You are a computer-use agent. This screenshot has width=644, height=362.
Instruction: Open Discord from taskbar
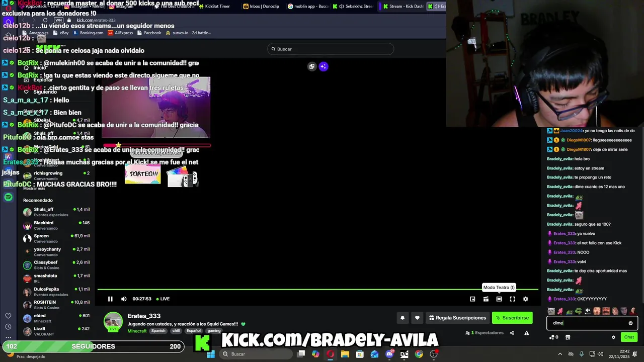pos(389,354)
